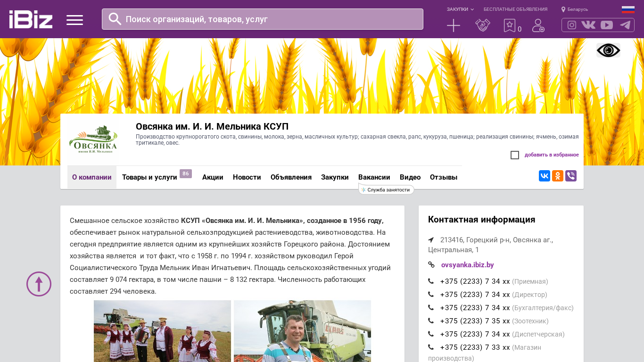Open the handshake partners icon

[483, 25]
